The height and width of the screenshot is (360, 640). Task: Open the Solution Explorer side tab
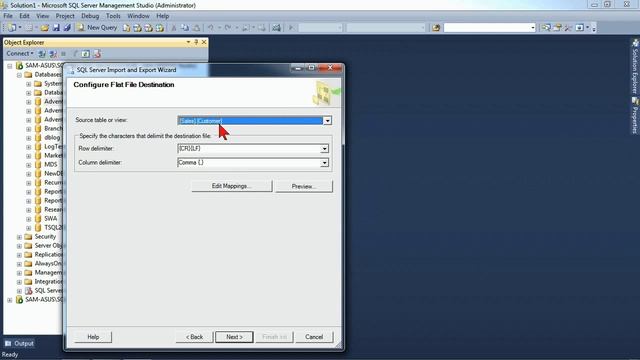(635, 67)
